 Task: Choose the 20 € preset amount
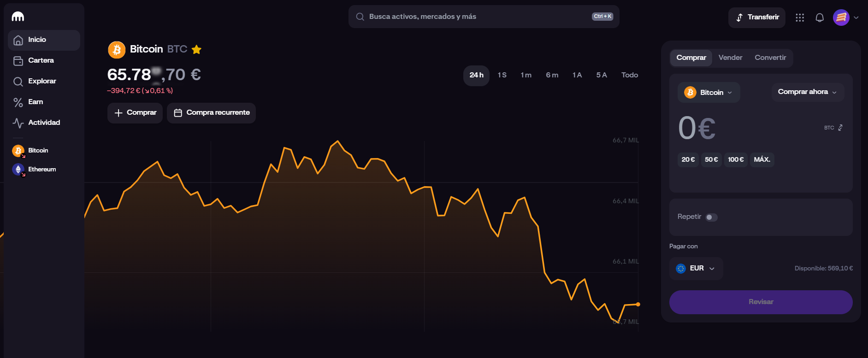coord(688,159)
